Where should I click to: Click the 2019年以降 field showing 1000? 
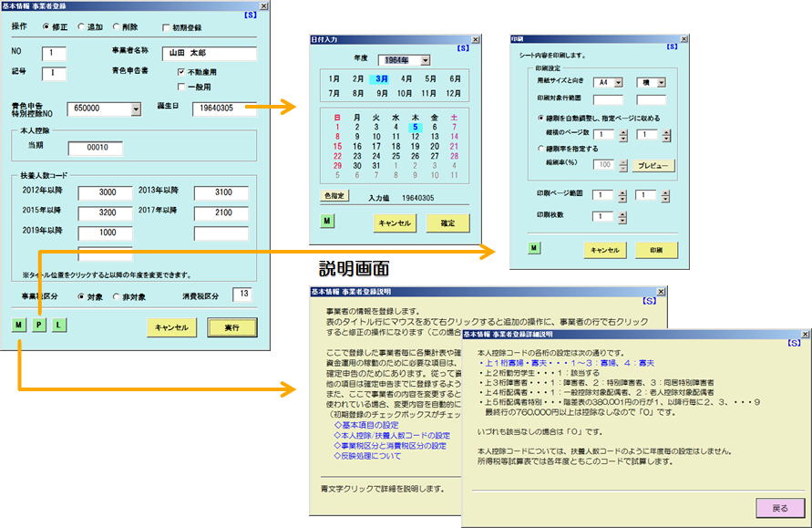pyautogui.click(x=105, y=233)
